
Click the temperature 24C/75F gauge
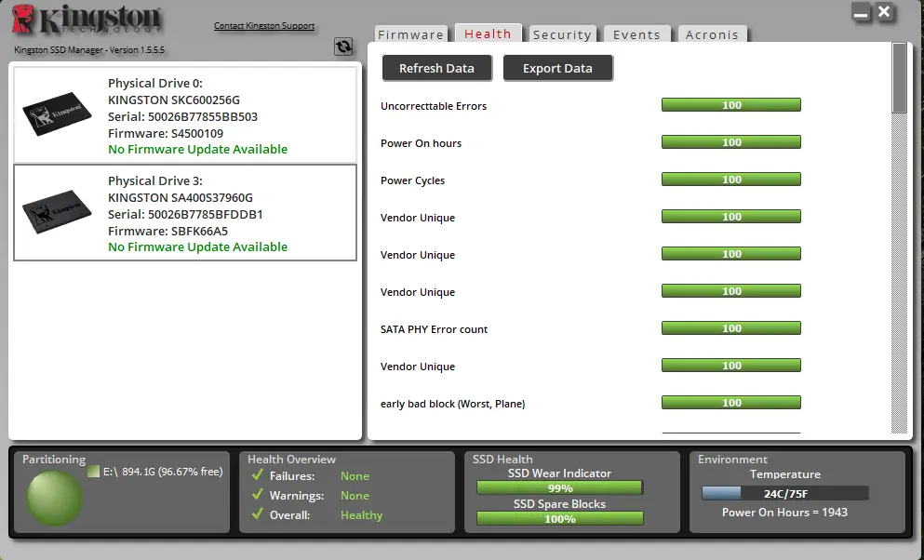[x=785, y=493]
